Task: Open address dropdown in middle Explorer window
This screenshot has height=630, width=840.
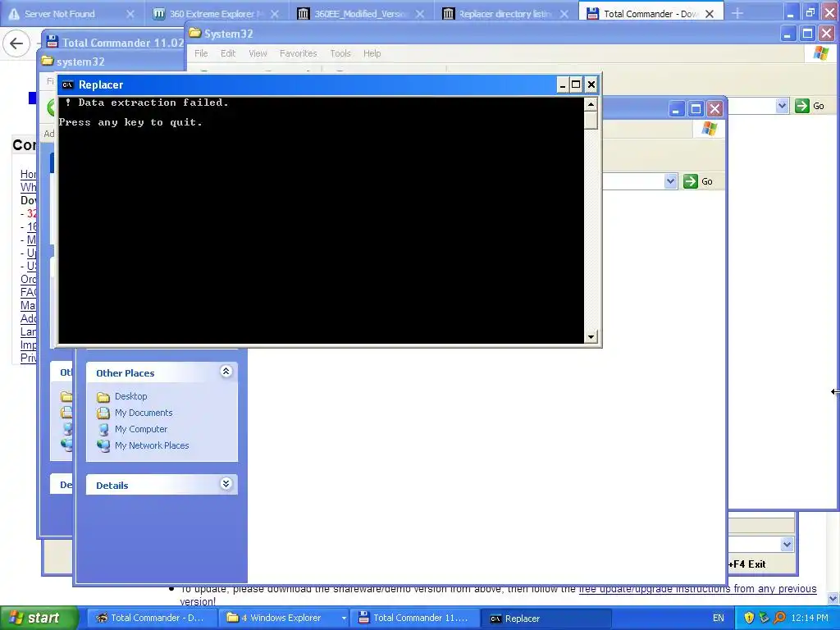Action: coord(670,181)
